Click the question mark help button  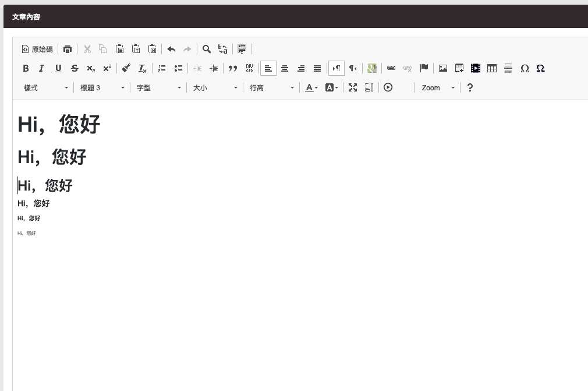tap(470, 87)
